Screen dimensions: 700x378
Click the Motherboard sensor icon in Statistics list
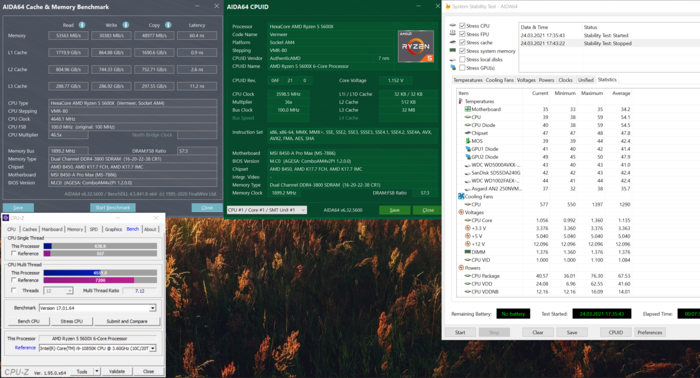467,109
